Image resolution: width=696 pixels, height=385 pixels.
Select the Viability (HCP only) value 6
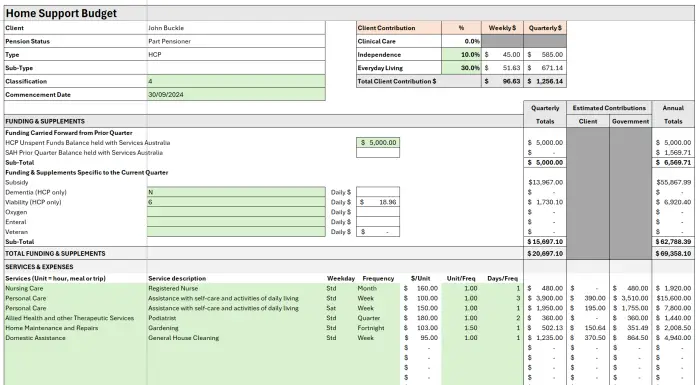[236, 202]
